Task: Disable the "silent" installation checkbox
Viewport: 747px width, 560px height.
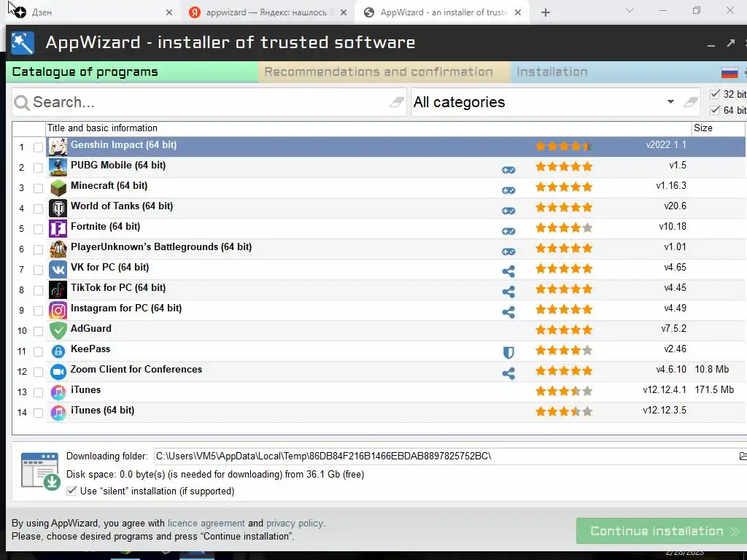Action: 71,491
